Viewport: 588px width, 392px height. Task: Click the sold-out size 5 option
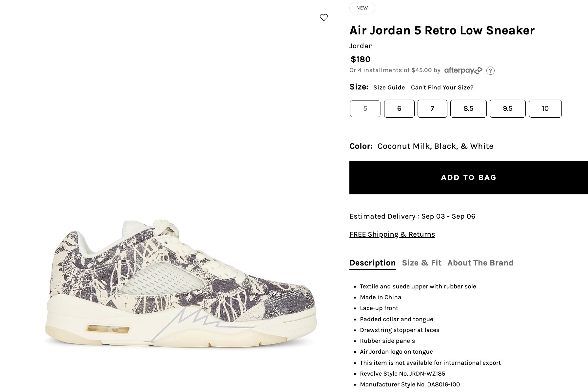[365, 108]
